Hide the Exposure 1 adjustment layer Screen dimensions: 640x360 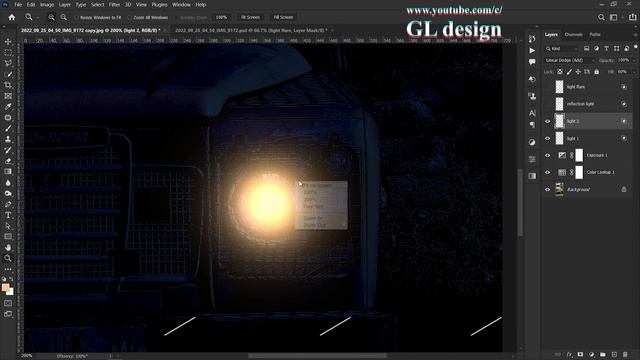click(x=547, y=156)
